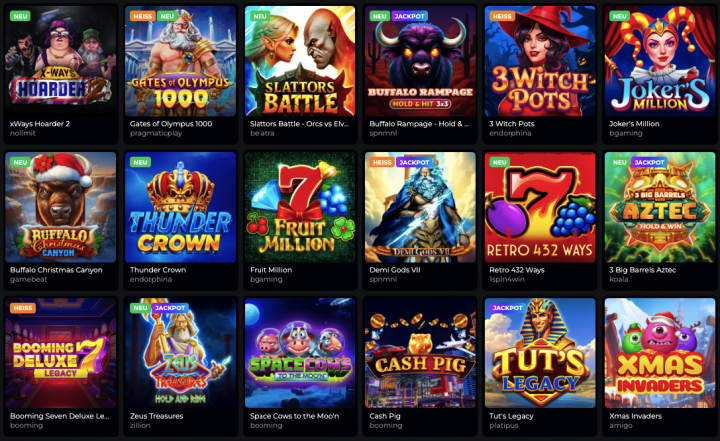This screenshot has height=441, width=720.
Task: Select the Slattors Battle game image
Action: pyautogui.click(x=300, y=61)
